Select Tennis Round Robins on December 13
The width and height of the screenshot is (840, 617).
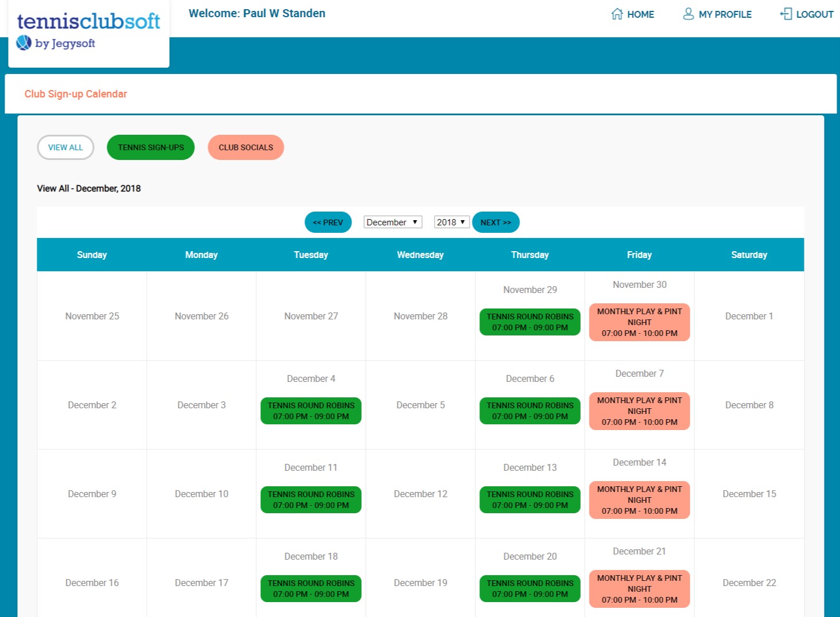pyautogui.click(x=530, y=499)
